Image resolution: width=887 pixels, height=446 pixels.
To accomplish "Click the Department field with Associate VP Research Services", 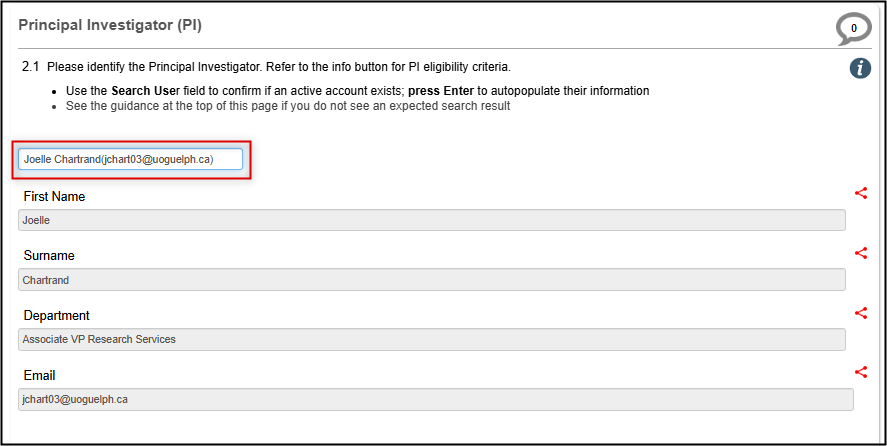I will coord(431,339).
